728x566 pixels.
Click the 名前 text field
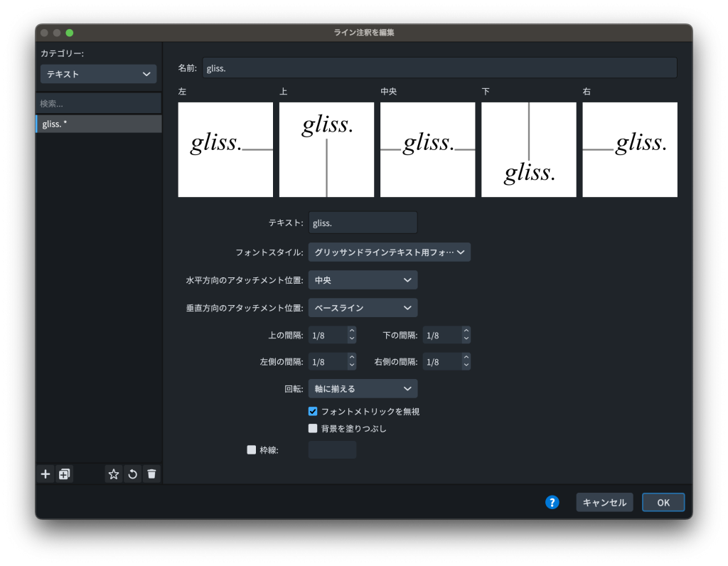[x=439, y=68]
